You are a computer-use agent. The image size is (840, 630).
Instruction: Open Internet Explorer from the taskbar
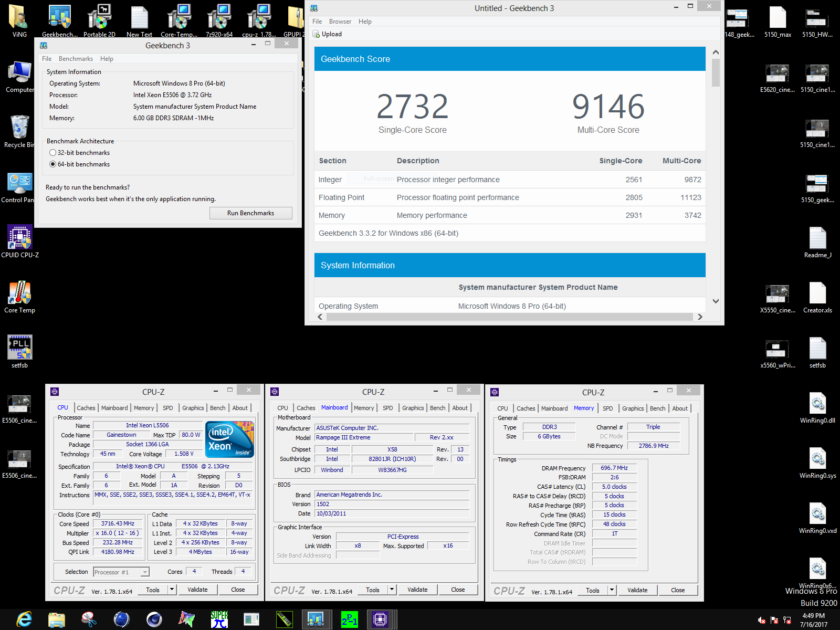pos(24,619)
